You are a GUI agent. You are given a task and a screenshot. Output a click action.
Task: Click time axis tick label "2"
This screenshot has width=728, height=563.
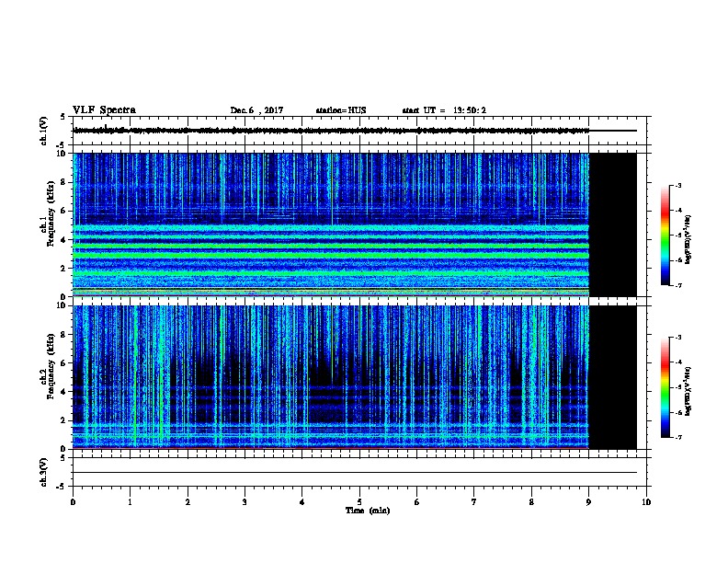pyautogui.click(x=188, y=501)
